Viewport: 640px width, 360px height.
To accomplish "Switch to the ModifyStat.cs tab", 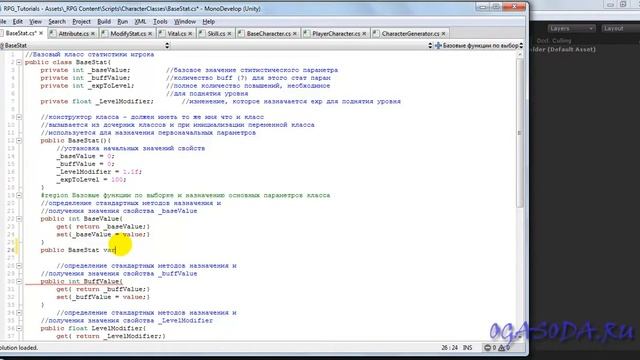I will 127,33.
